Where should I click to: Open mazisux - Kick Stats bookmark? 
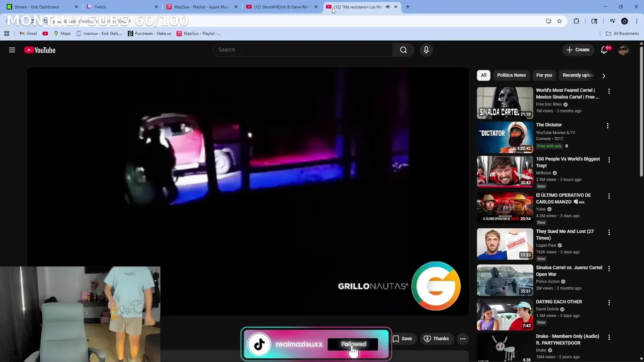tap(99, 34)
